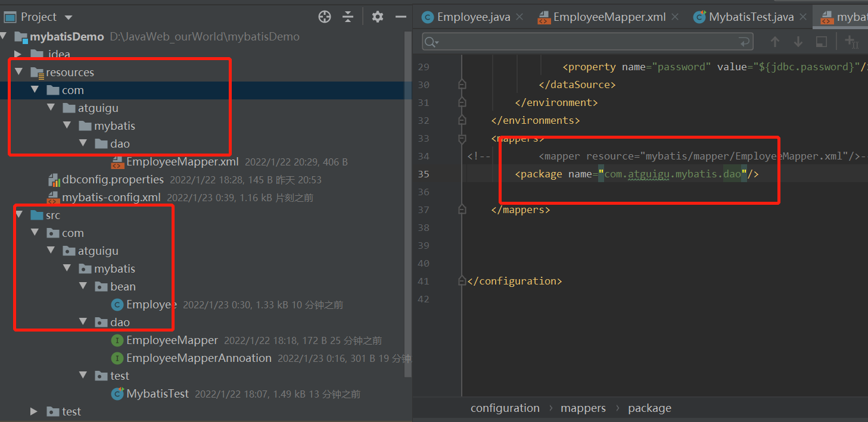868x422 pixels.
Task: Click configuration breadcrumb
Action: click(505, 408)
